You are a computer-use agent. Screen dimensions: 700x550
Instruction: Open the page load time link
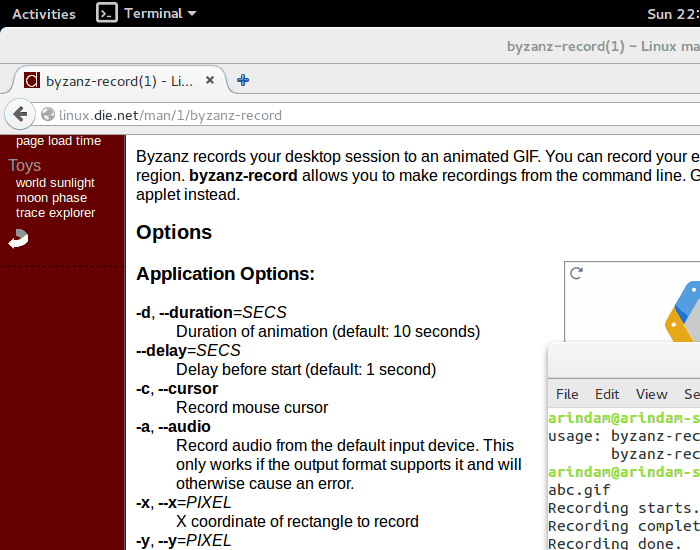click(x=58, y=141)
